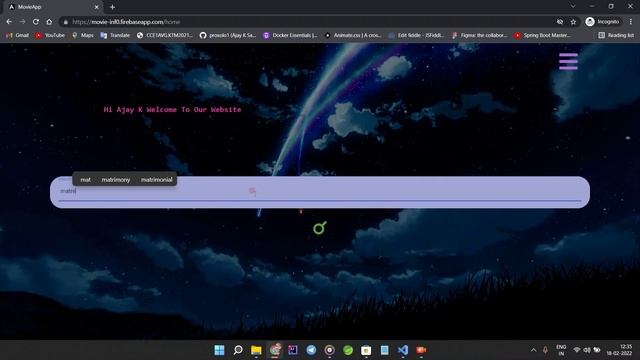Click the tracking protection eye icon in address bar
This screenshot has height=360, width=640.
pos(560,22)
